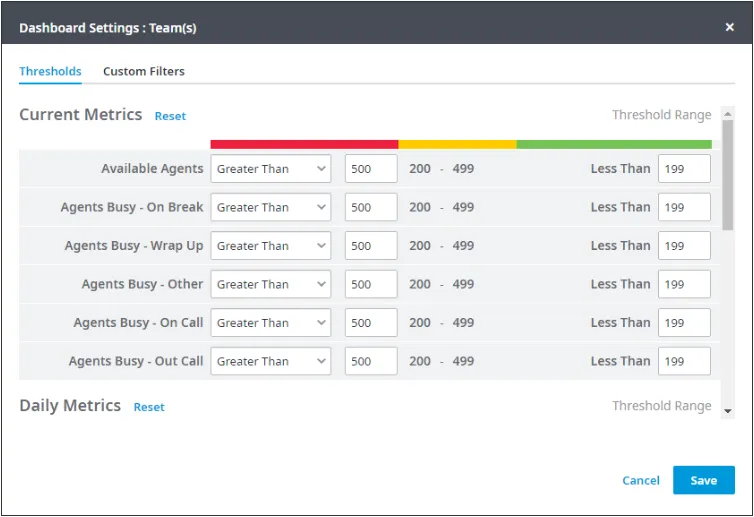Screen dimensions: 754x517
Task: Open the Custom Filters tab
Action: click(x=144, y=71)
